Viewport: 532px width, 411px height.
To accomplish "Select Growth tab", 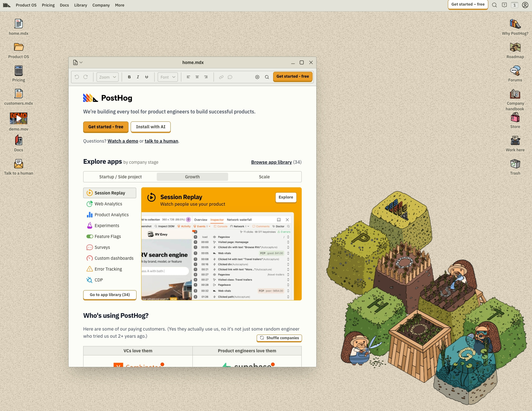I will click(192, 177).
